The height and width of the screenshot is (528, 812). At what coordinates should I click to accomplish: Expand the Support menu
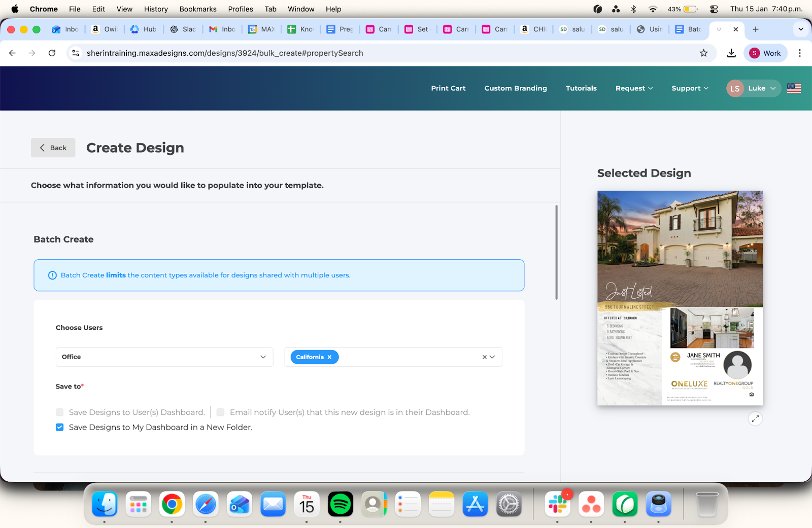(690, 88)
